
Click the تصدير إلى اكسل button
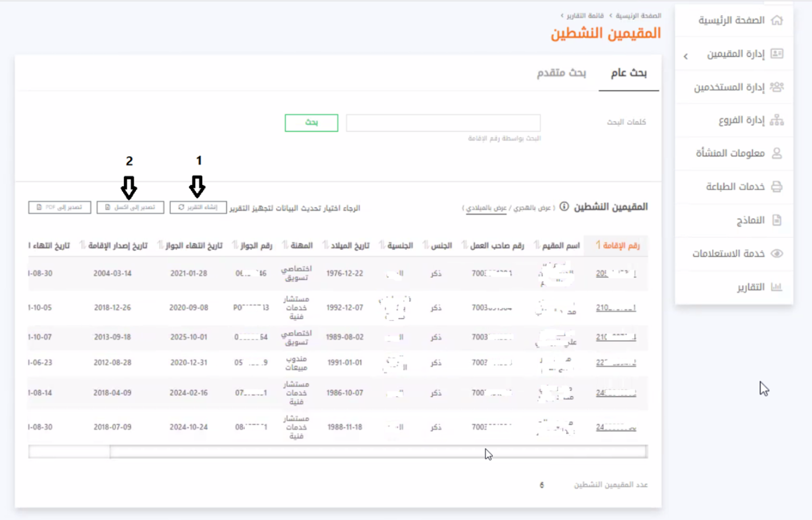[130, 207]
